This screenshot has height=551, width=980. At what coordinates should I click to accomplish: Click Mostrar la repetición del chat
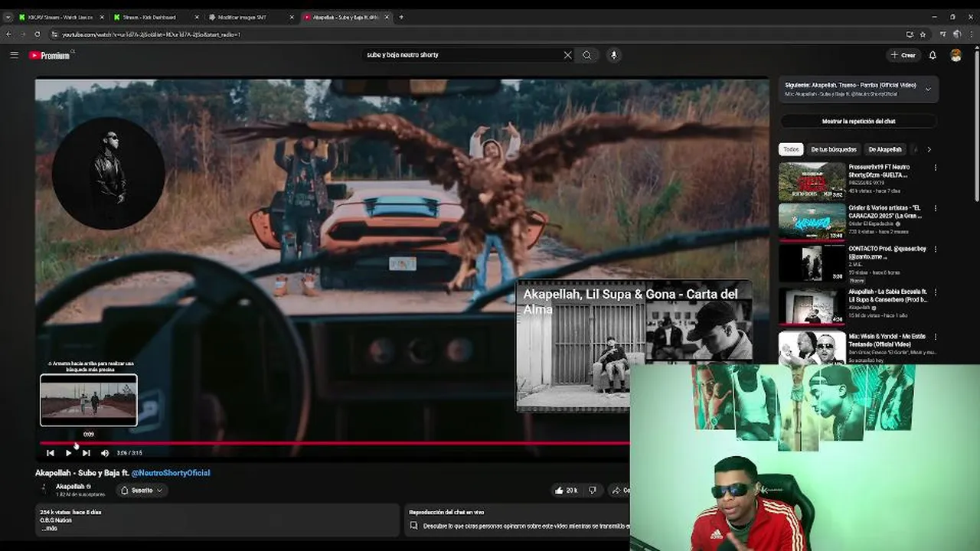pyautogui.click(x=858, y=121)
